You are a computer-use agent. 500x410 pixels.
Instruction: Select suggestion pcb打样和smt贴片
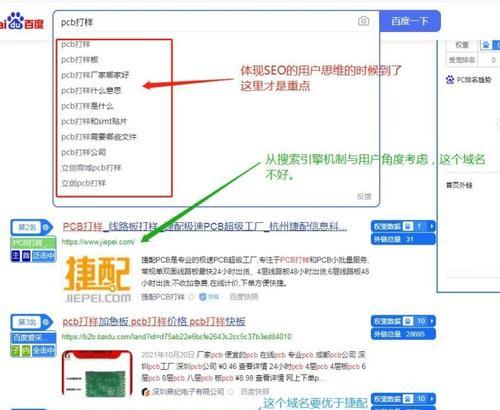tap(94, 121)
